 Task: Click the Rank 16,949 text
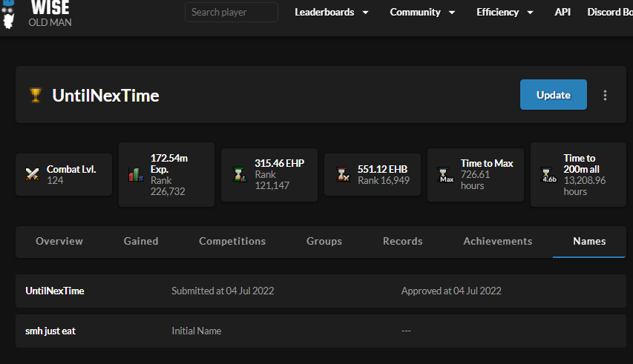(x=384, y=181)
